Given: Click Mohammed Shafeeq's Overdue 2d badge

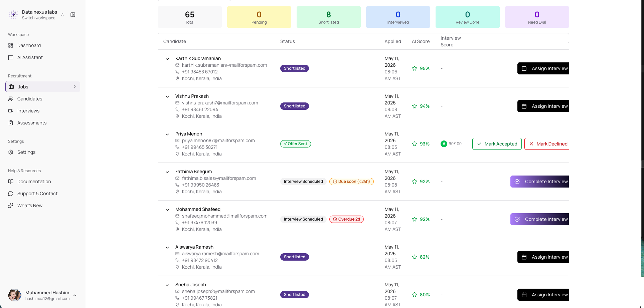Looking at the screenshot, I should (x=346, y=219).
